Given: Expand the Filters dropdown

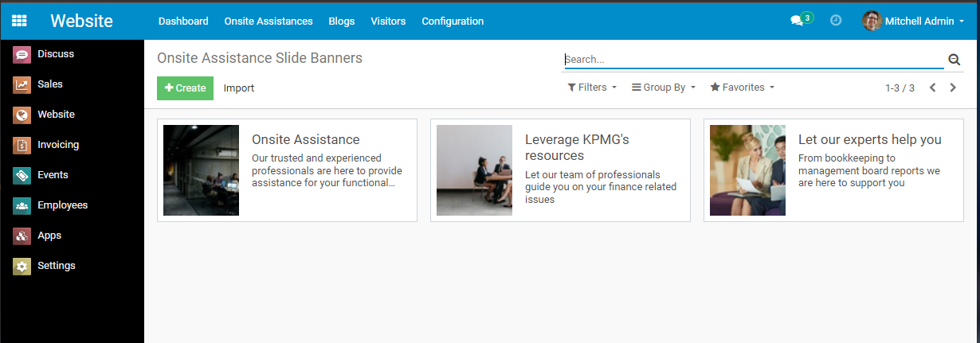Looking at the screenshot, I should (x=592, y=88).
